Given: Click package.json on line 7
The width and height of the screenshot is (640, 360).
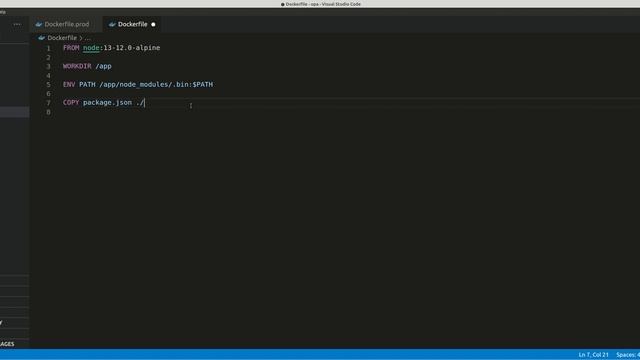Looking at the screenshot, I should pyautogui.click(x=107, y=102).
